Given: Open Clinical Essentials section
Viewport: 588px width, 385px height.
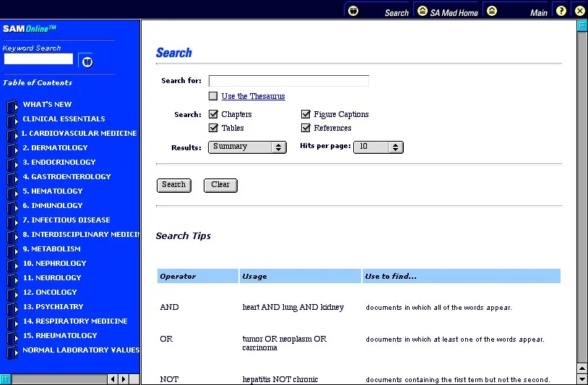Looking at the screenshot, I should (x=64, y=119).
